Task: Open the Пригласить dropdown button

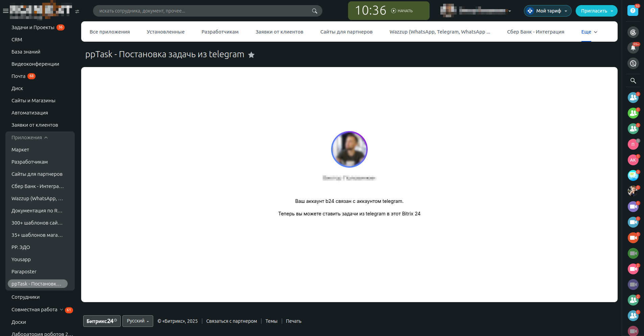Action: point(597,11)
